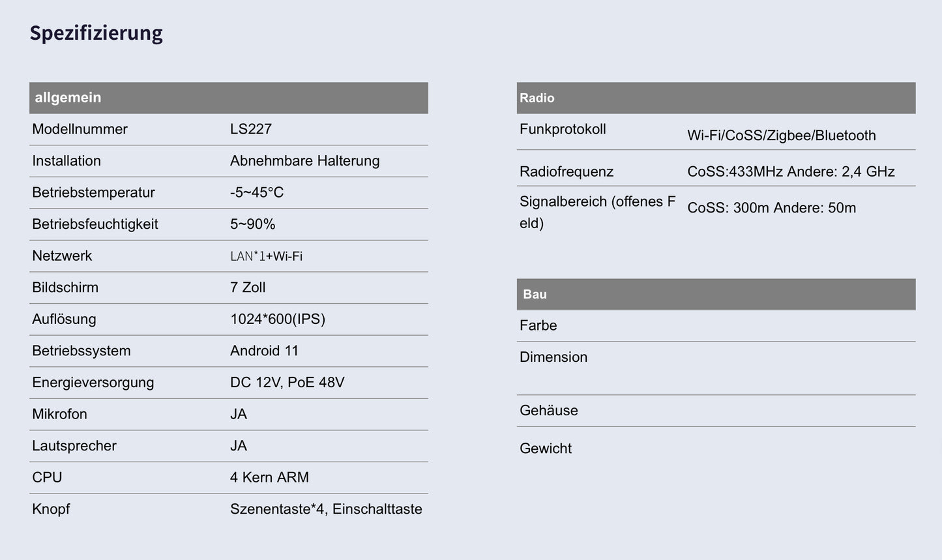Click the Gehäuse row label

[549, 411]
